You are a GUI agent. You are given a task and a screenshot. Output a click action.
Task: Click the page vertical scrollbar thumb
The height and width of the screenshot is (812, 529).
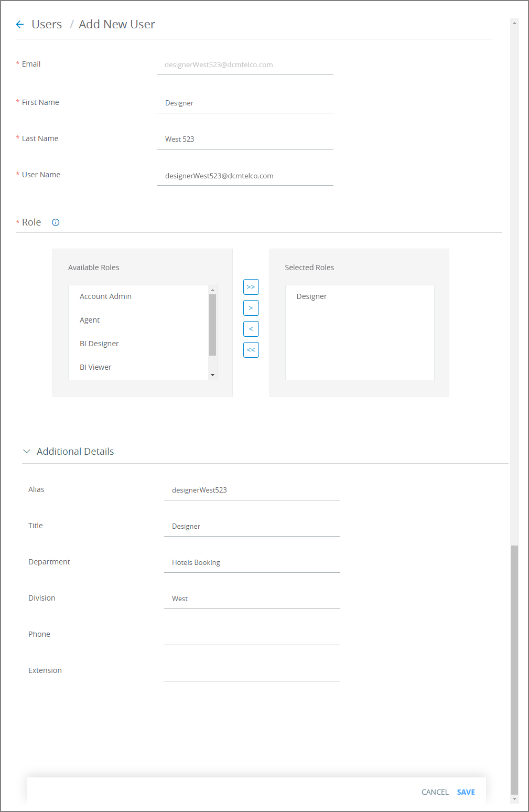(514, 670)
